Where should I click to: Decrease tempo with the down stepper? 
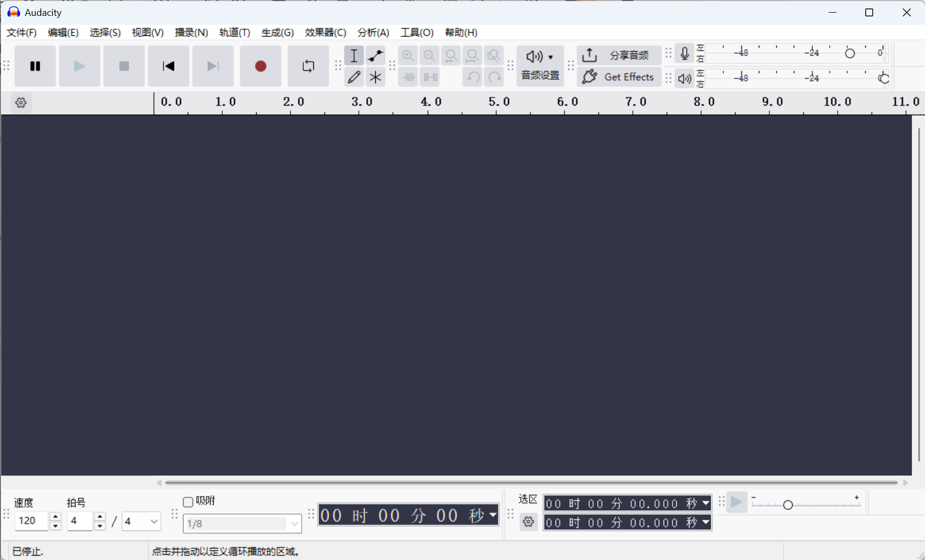coord(56,526)
